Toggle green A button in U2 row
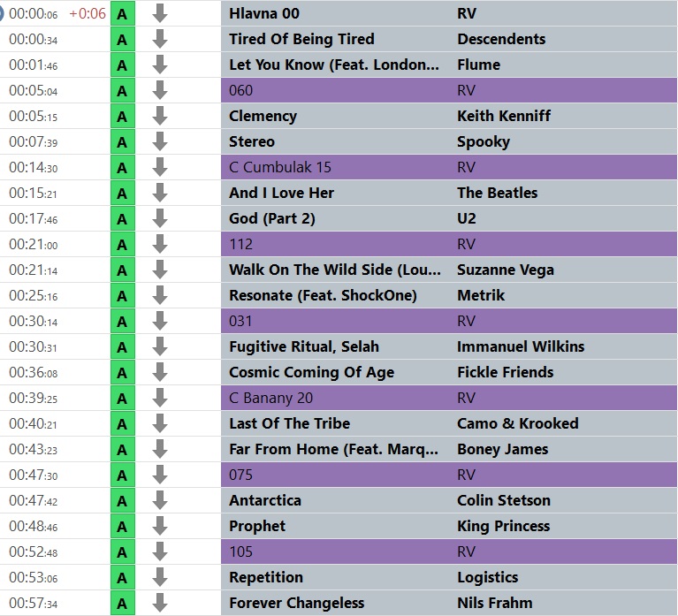Viewport: 678px width, 616px height. coord(123,218)
